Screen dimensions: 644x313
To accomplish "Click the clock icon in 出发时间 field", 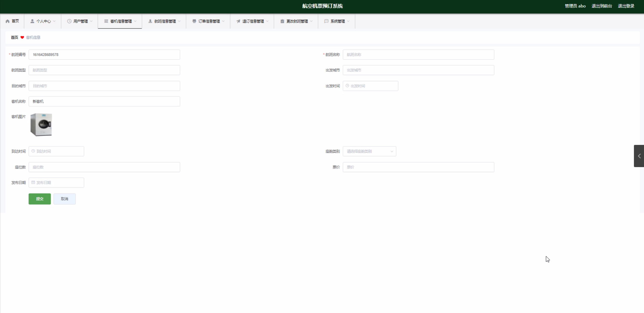I will click(x=347, y=86).
